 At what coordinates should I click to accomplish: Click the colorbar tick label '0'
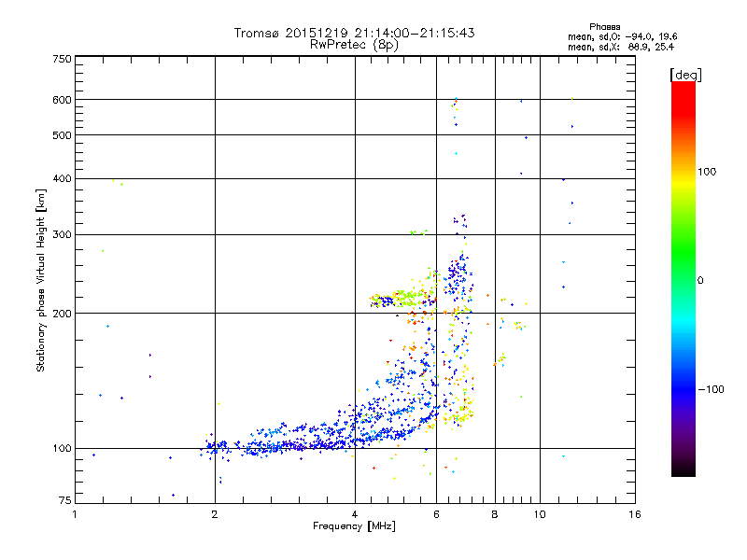tap(700, 280)
